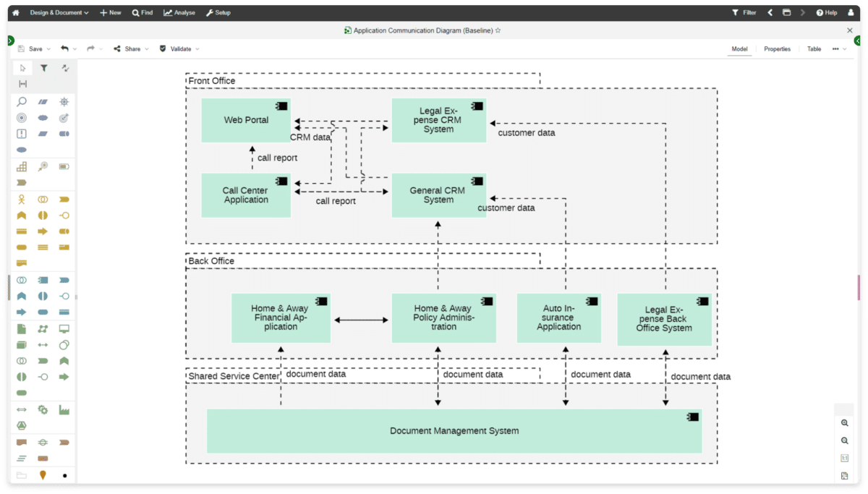Pick the yellow business actor icon

pos(22,199)
